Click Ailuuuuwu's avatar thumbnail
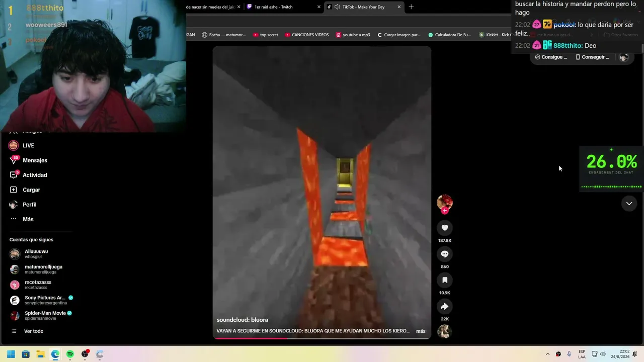 15,254
